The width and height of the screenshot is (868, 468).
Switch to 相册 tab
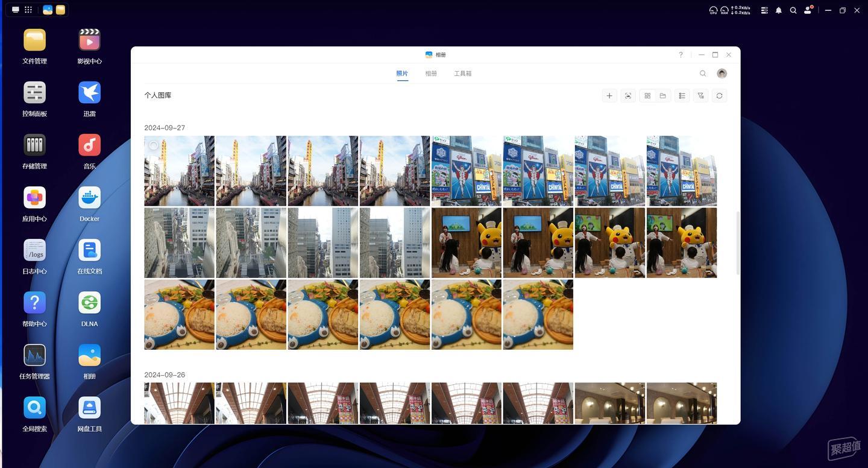[431, 74]
